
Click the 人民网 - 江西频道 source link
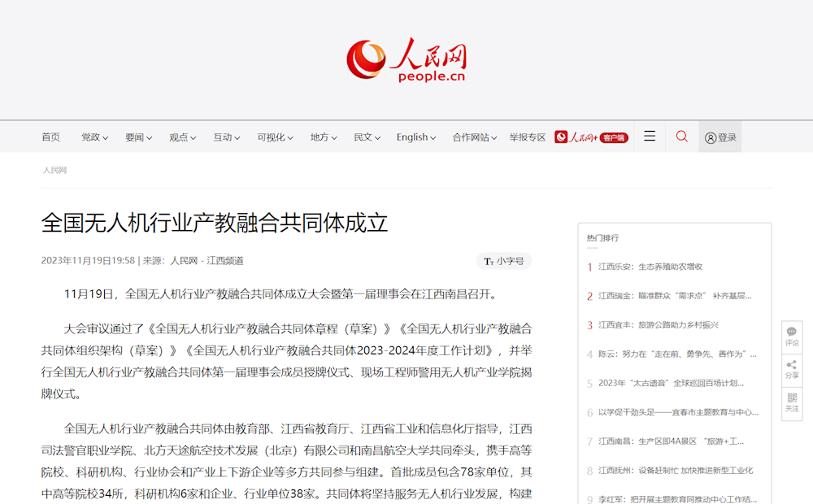tap(207, 261)
